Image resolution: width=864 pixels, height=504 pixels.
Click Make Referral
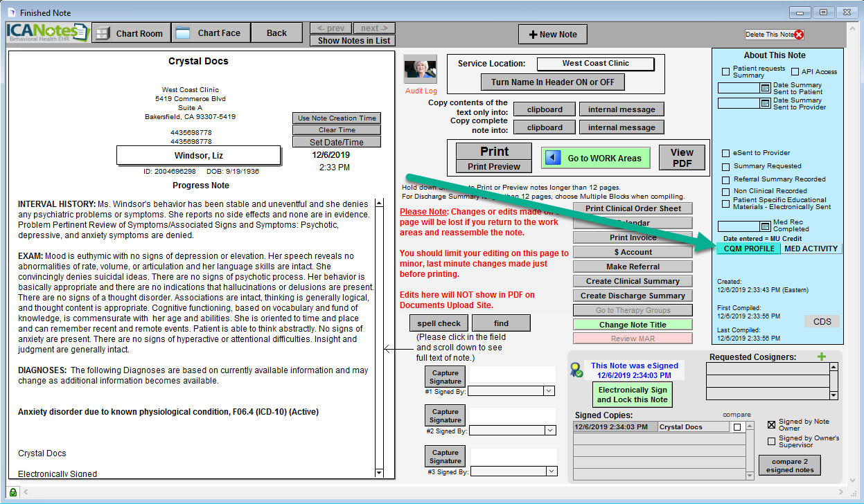coord(633,267)
